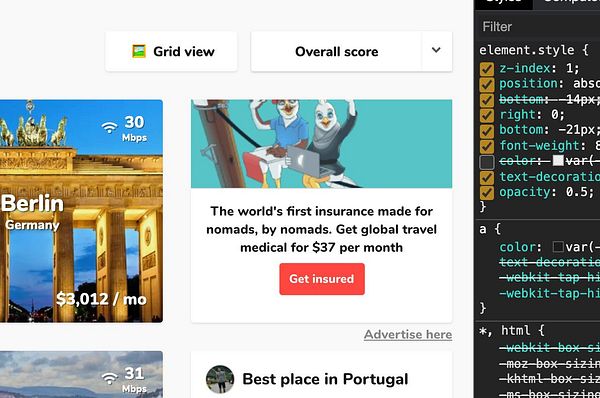Select the Overall score sort box

pyautogui.click(x=336, y=51)
